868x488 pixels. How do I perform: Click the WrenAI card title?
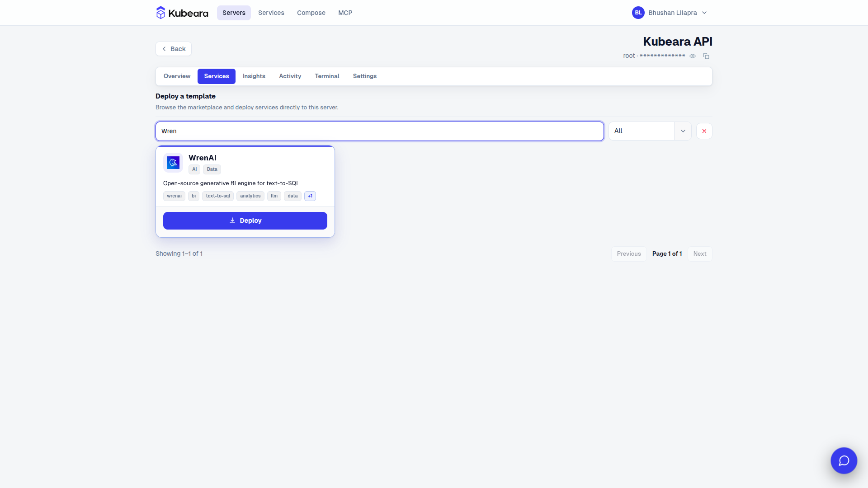point(203,158)
